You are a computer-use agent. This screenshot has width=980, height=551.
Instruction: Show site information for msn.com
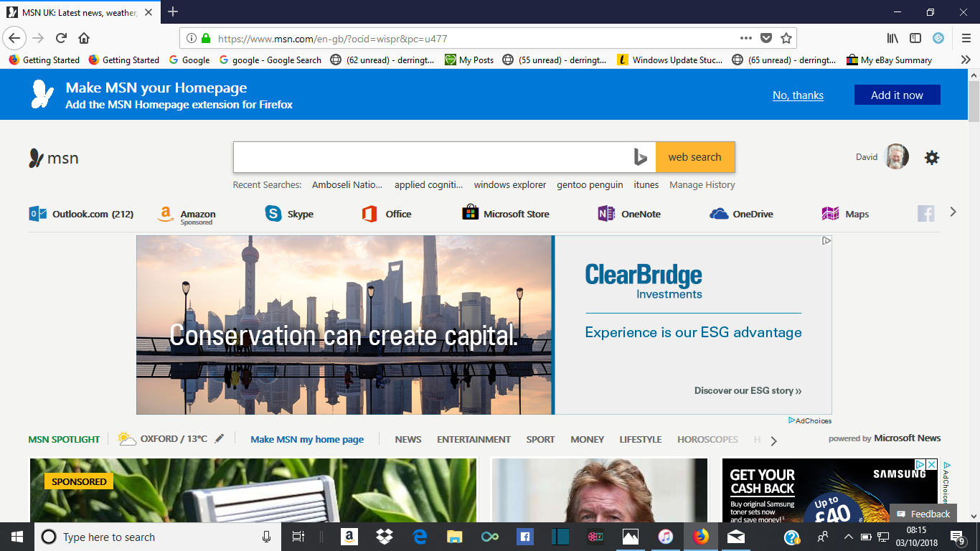(x=192, y=38)
